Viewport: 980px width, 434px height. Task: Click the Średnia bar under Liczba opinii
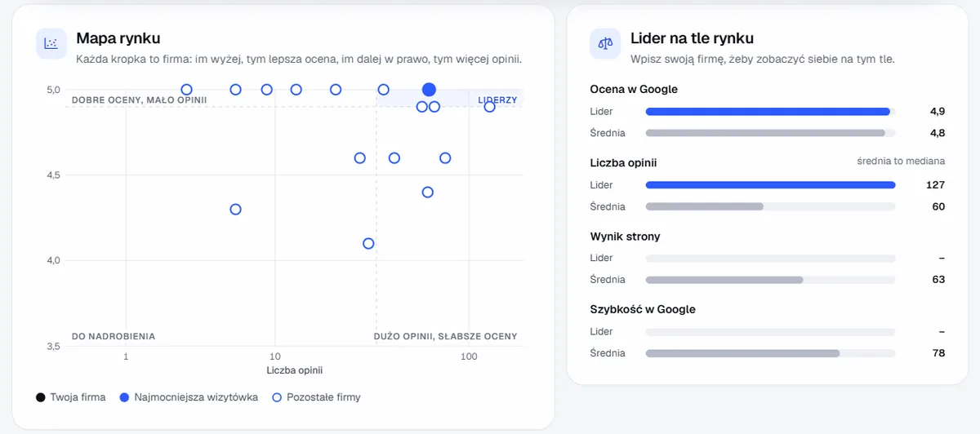click(770, 206)
